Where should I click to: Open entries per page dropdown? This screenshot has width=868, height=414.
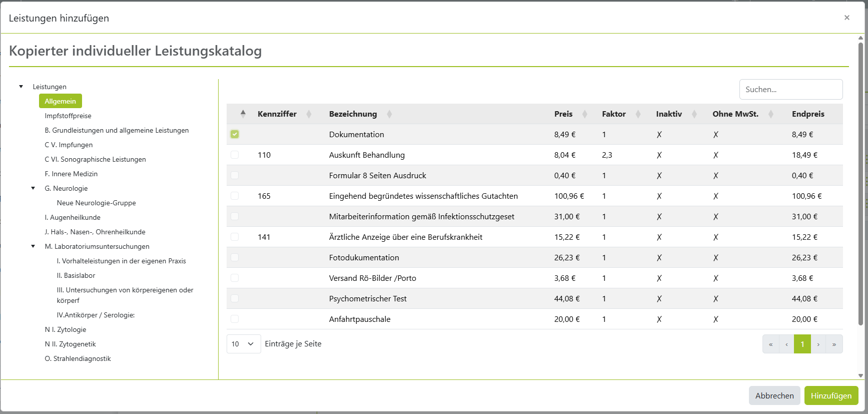click(x=244, y=344)
